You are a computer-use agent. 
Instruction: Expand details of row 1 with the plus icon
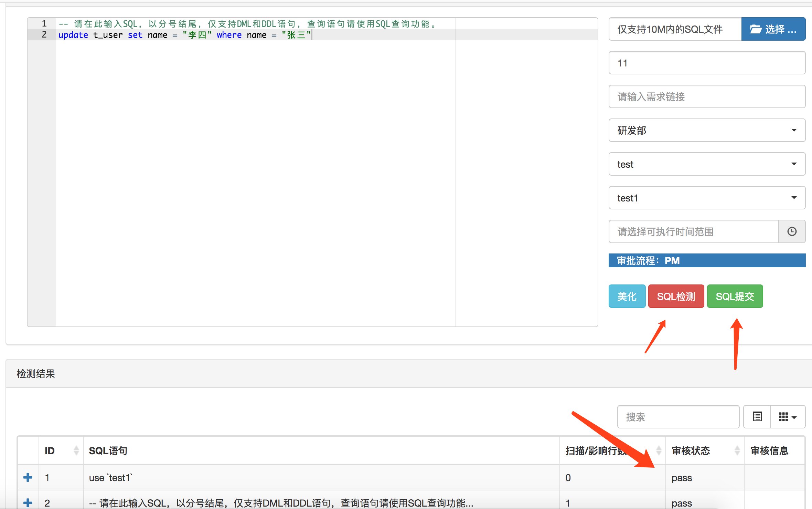(x=28, y=477)
